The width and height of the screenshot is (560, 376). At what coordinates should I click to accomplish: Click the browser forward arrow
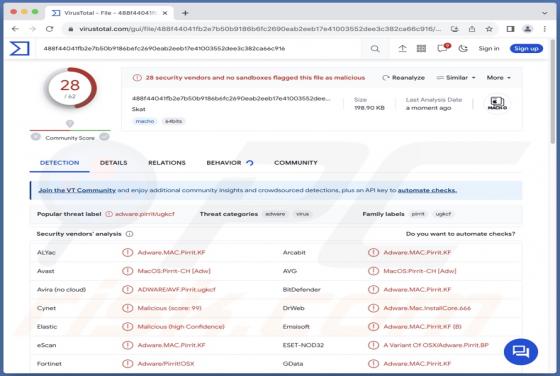click(32, 29)
